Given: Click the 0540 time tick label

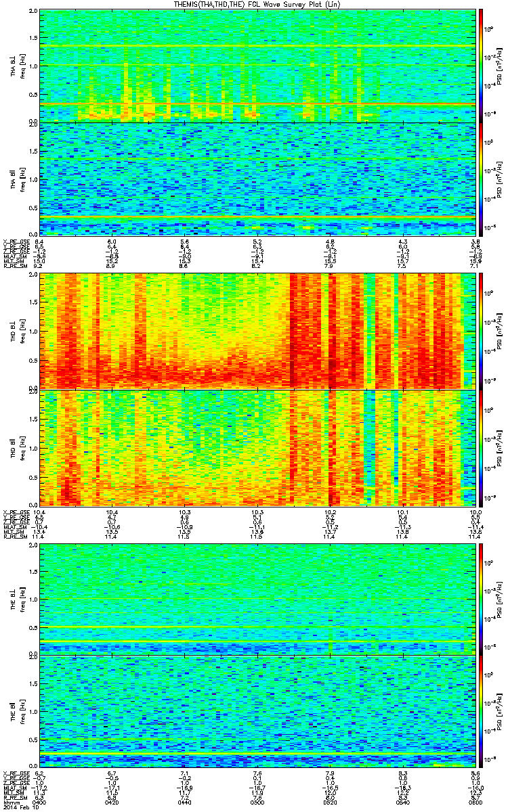Looking at the screenshot, I should [x=403, y=801].
